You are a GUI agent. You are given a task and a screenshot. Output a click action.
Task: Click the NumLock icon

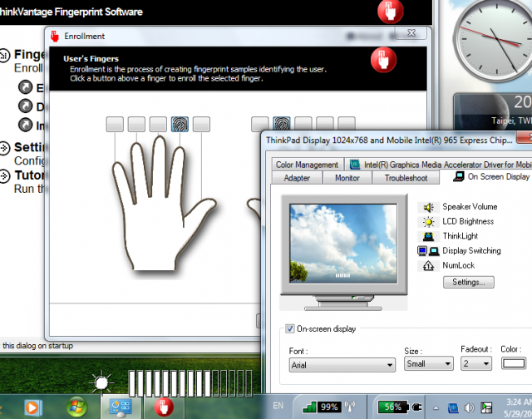click(429, 266)
